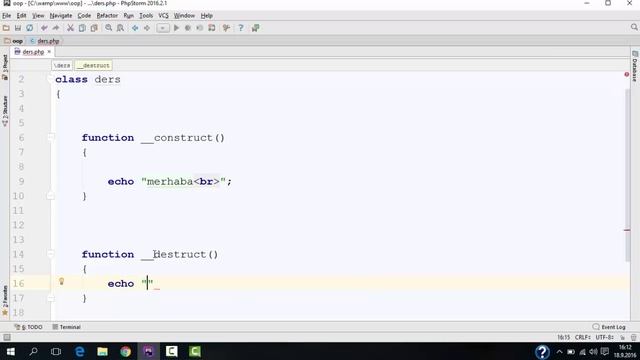Open the CRLF line separator selector
This screenshot has height=360, width=640.
click(582, 338)
